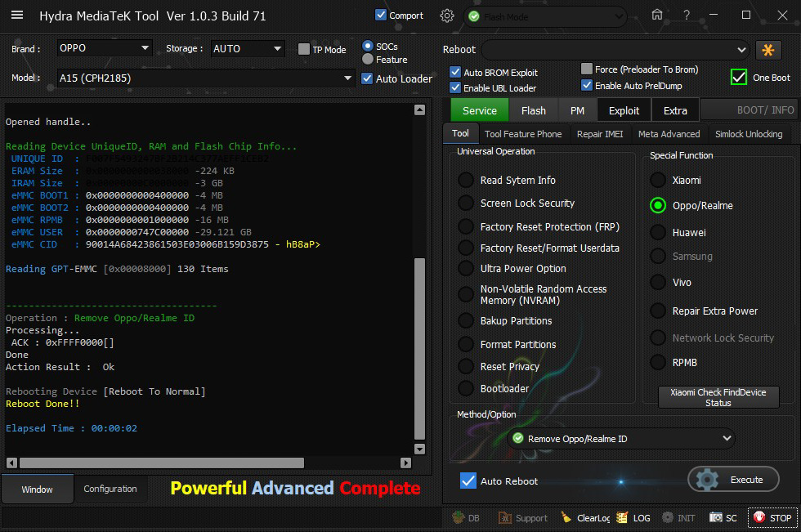This screenshot has width=801, height=532.
Task: Click the home icon in title bar
Action: [x=657, y=16]
